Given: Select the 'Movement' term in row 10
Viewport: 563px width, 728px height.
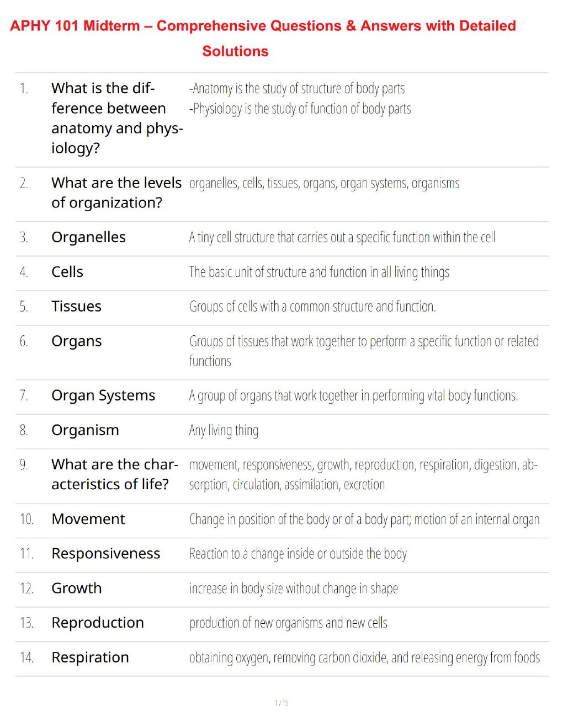Looking at the screenshot, I should click(x=88, y=519).
